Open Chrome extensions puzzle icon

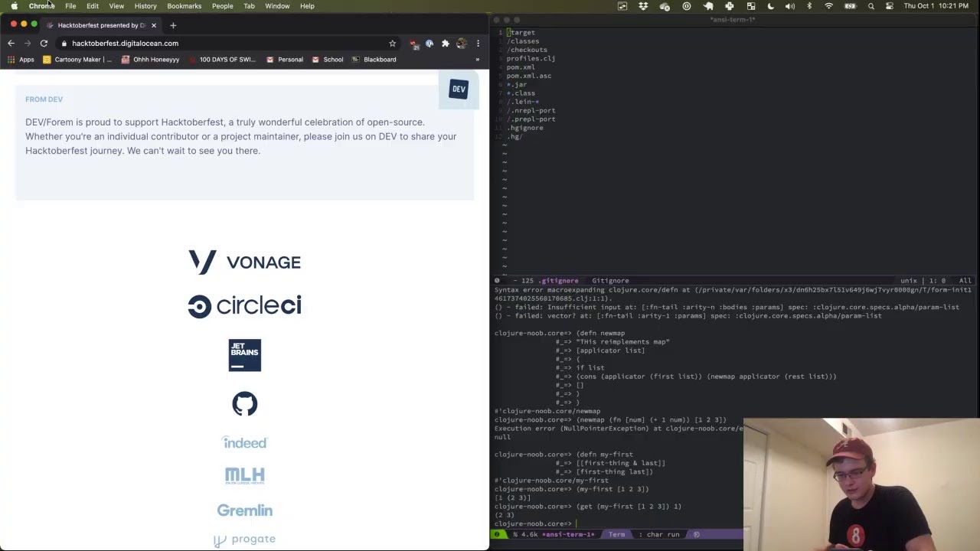click(x=446, y=44)
